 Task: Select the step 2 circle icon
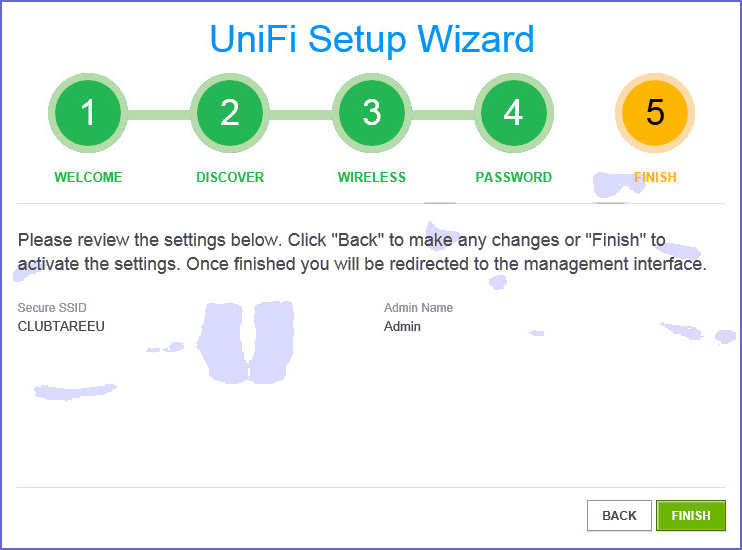click(x=230, y=113)
